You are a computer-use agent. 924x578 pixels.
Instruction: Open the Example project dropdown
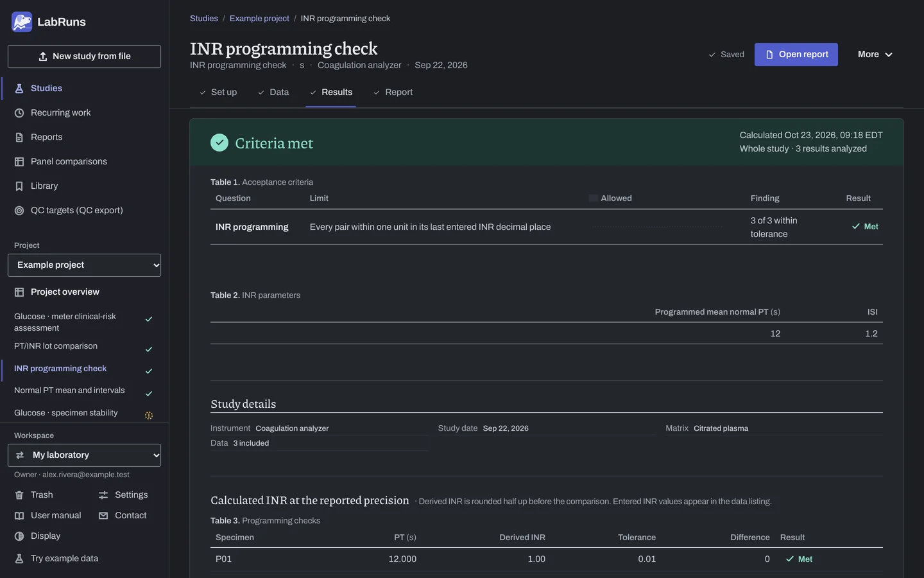click(84, 265)
